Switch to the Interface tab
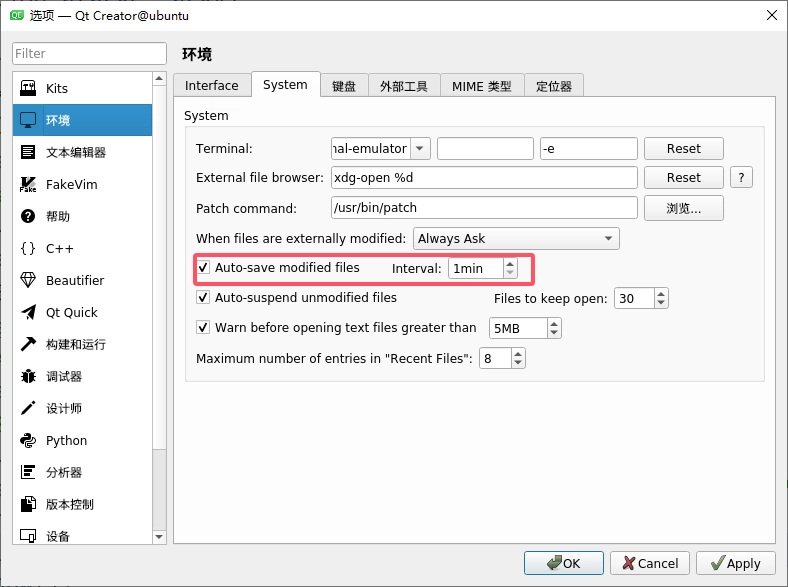This screenshot has width=788, height=587. [212, 86]
